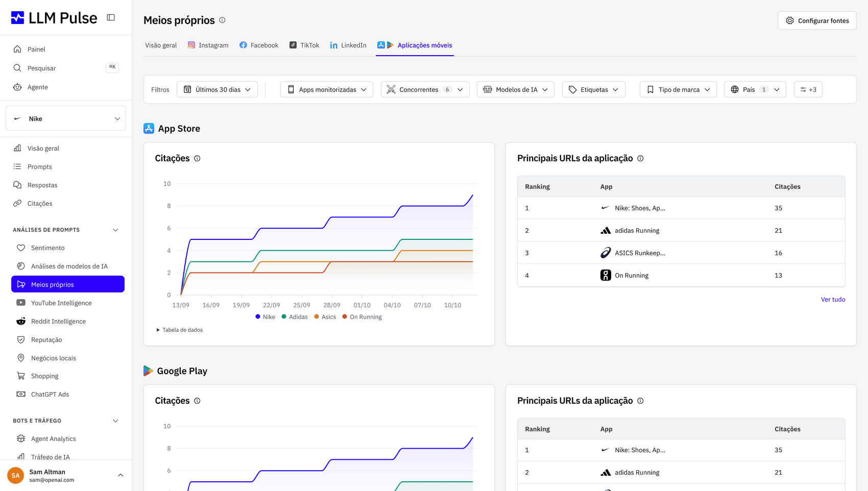Click info icon beside App Store Principais URLs

coord(640,158)
